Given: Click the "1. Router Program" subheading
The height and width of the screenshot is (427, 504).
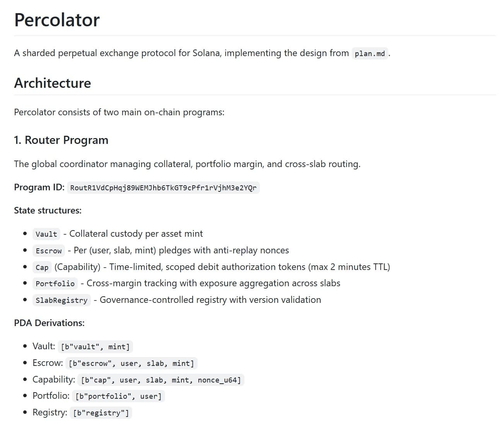Looking at the screenshot, I should click(61, 140).
